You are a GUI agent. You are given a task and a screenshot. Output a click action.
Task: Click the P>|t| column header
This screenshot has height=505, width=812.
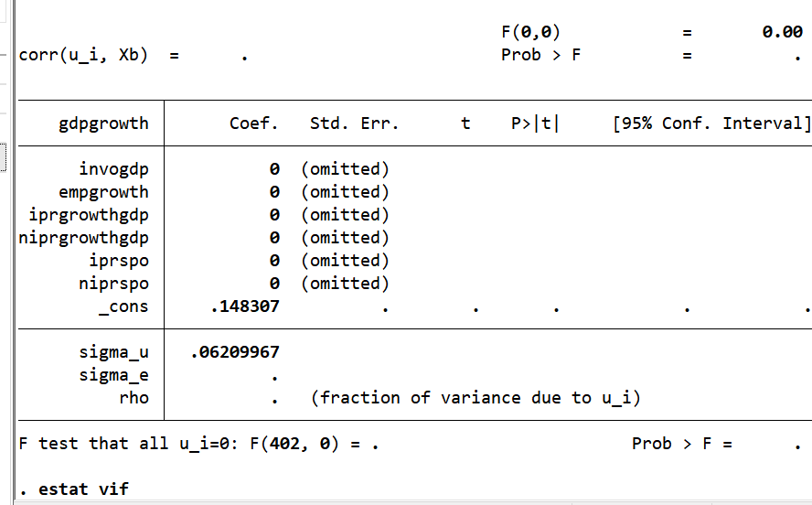click(x=535, y=124)
